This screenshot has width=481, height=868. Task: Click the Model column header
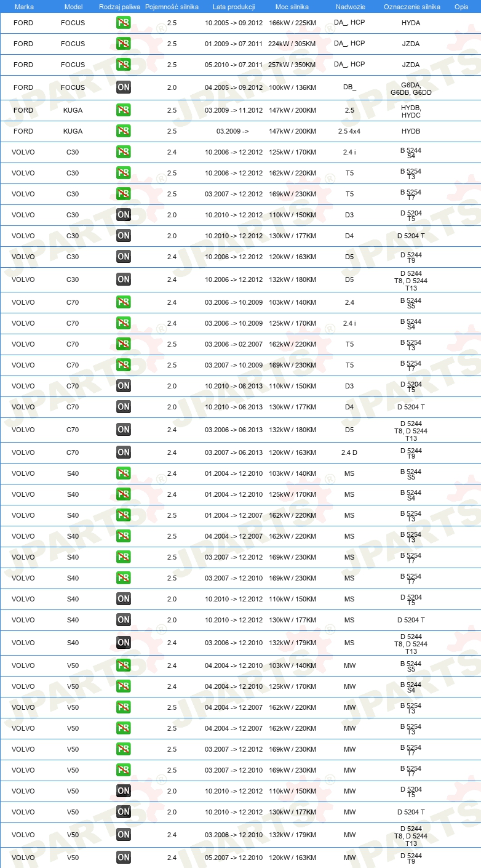[x=73, y=6]
